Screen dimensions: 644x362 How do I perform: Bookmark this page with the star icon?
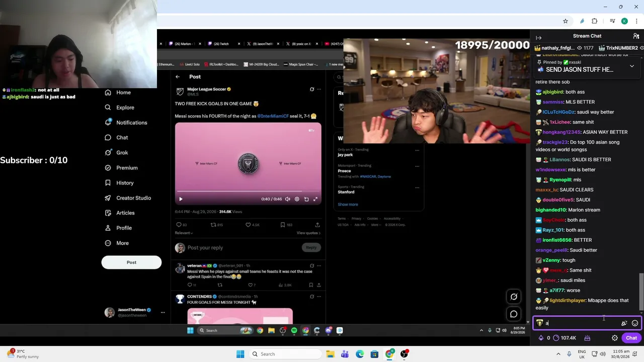coord(566,21)
